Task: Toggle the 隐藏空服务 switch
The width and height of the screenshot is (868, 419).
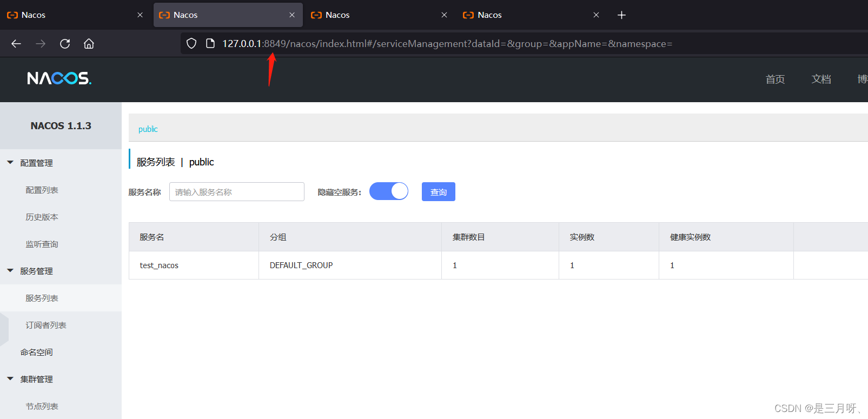Action: pyautogui.click(x=389, y=191)
